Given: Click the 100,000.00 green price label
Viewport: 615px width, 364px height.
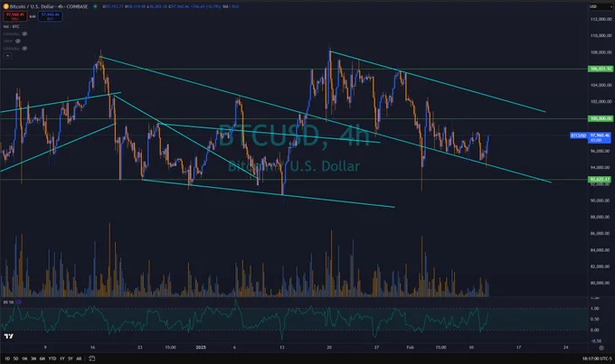Looking at the screenshot, I should click(601, 118).
